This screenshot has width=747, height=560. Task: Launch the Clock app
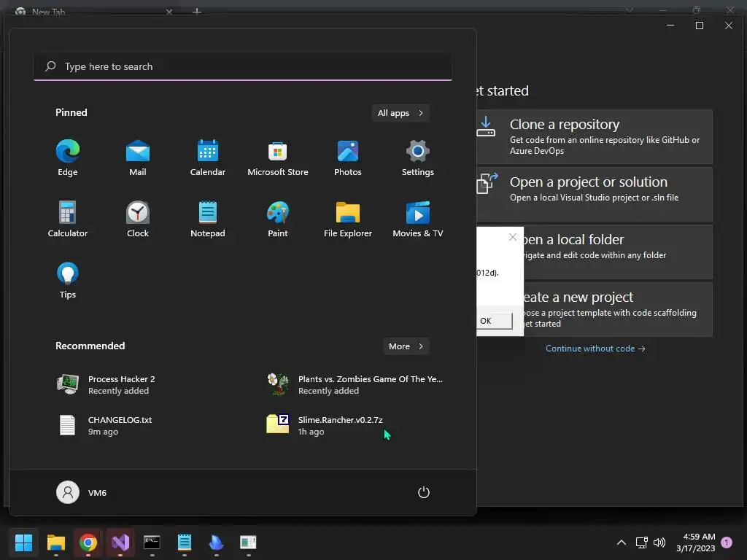coord(138,219)
